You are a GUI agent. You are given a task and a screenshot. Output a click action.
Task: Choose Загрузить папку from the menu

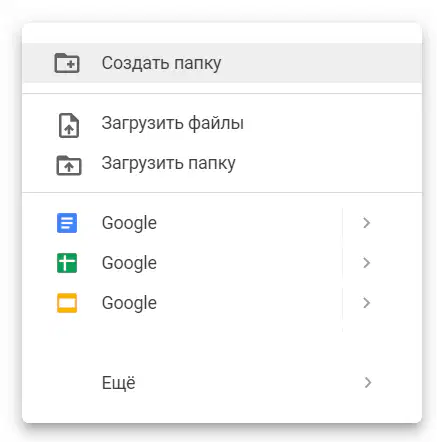(x=169, y=163)
